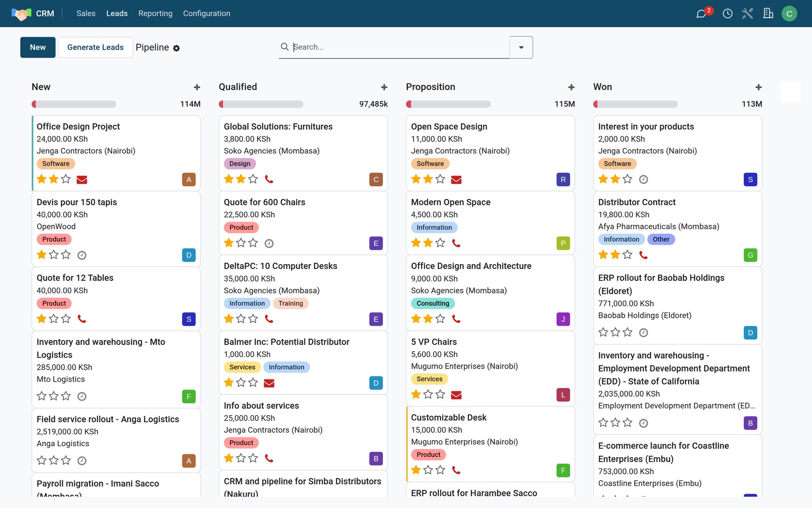Set third star on Distributor Contract
812x508 pixels.
[x=627, y=254]
